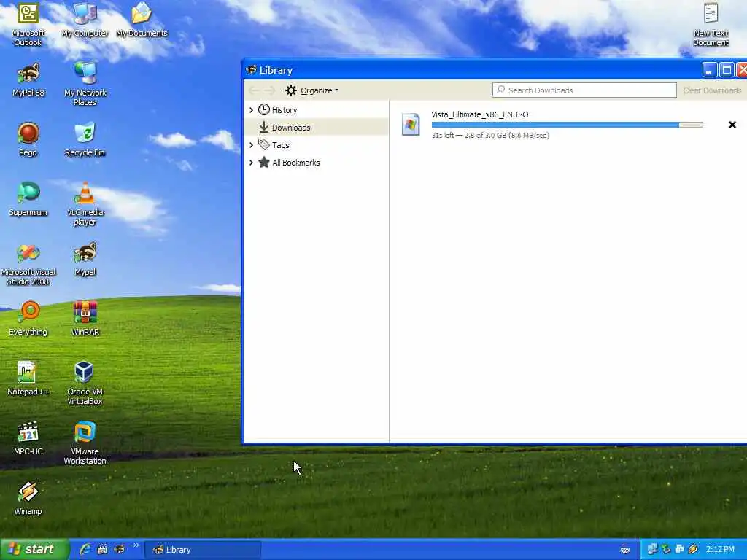Screen dimensions: 747x560
Task: Select Everything search icon
Action: (28, 319)
